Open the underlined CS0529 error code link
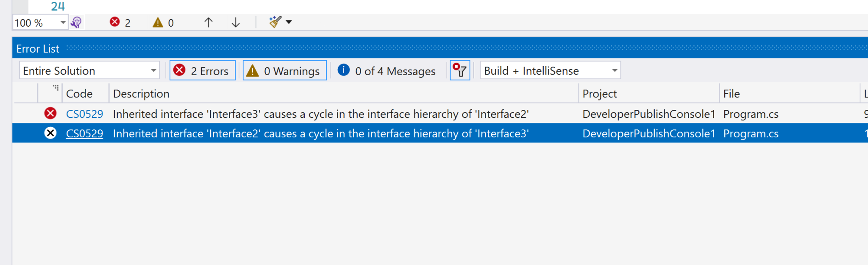The image size is (868, 265). coord(84,133)
